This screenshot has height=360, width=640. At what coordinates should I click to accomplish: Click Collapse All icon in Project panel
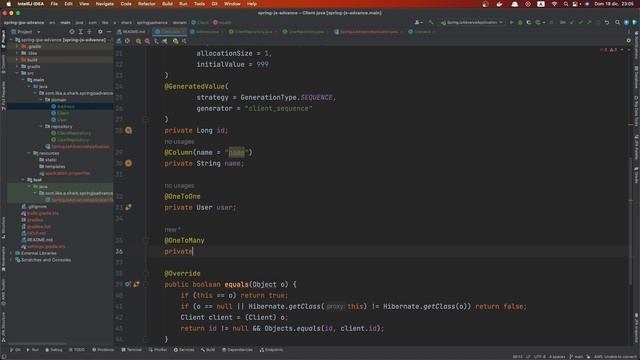(89, 31)
